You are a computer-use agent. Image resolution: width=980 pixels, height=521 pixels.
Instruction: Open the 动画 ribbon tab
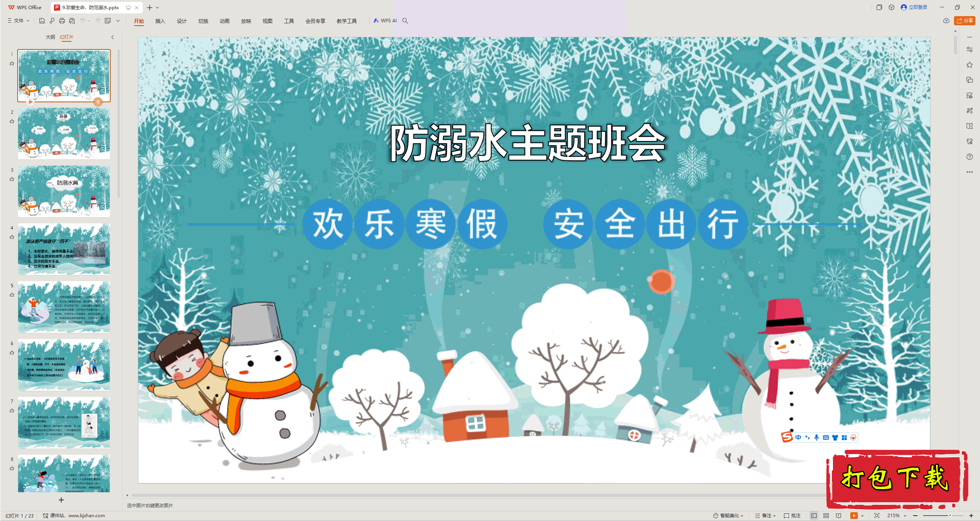coord(224,21)
